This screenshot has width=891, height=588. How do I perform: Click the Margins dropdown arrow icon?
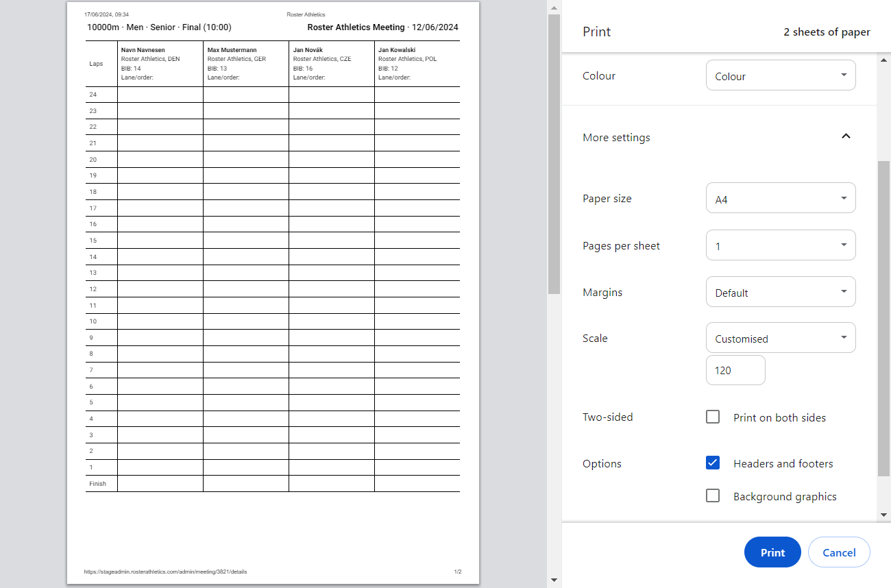[844, 291]
